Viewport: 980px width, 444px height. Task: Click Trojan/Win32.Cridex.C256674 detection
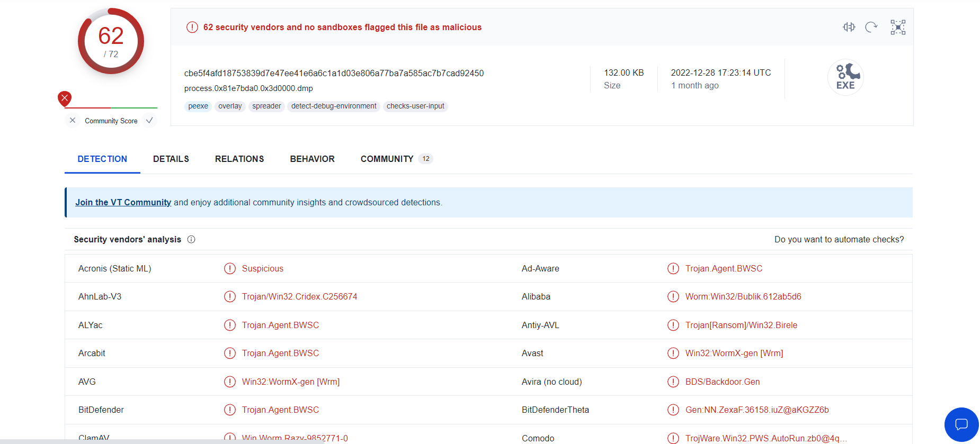click(x=299, y=296)
